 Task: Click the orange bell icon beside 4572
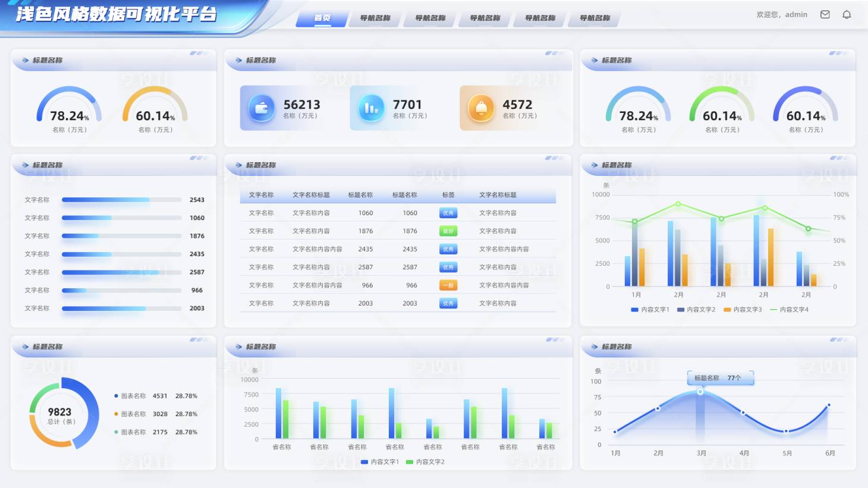tap(481, 108)
